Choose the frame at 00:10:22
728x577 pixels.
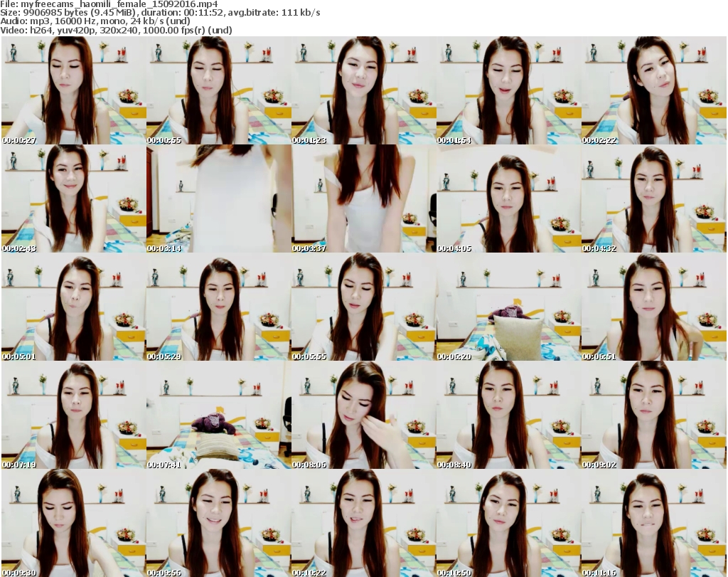point(363,523)
